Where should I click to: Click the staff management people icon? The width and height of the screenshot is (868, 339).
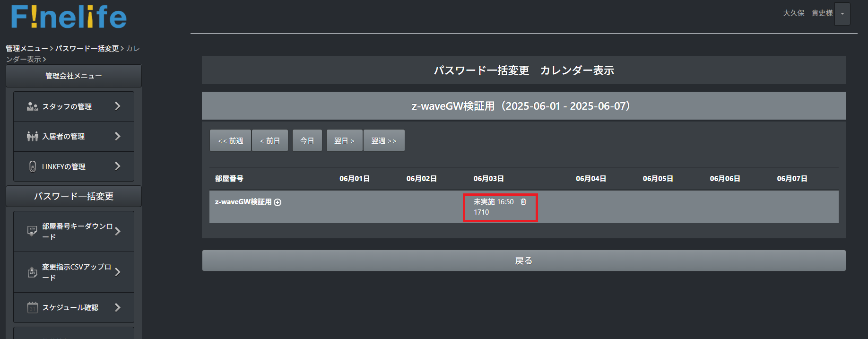(x=32, y=106)
